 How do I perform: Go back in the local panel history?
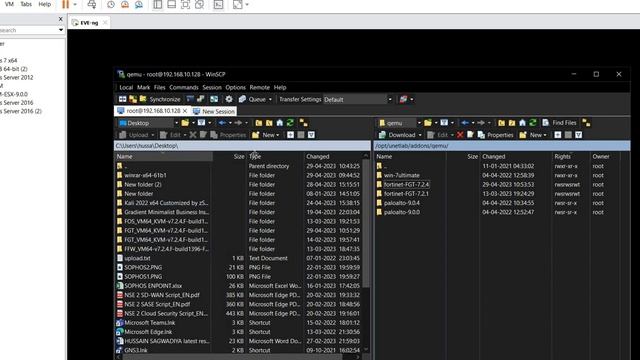[222, 123]
